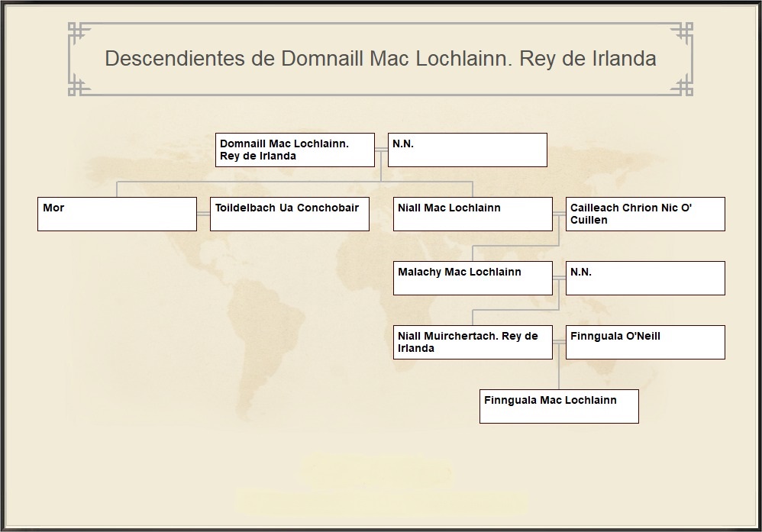The height and width of the screenshot is (532, 762).
Task: Open Niall Muirchertach Rey de Irlanda
Action: 472,342
